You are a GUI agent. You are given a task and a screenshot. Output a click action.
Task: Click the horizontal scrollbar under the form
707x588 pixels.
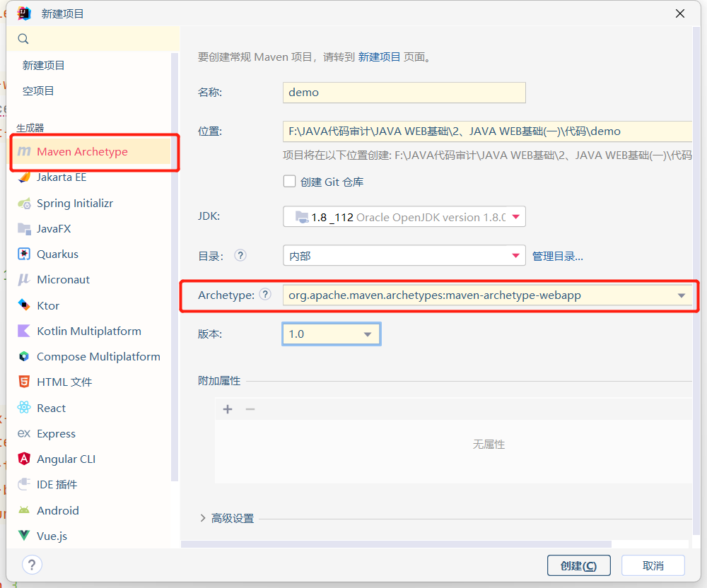click(396, 544)
